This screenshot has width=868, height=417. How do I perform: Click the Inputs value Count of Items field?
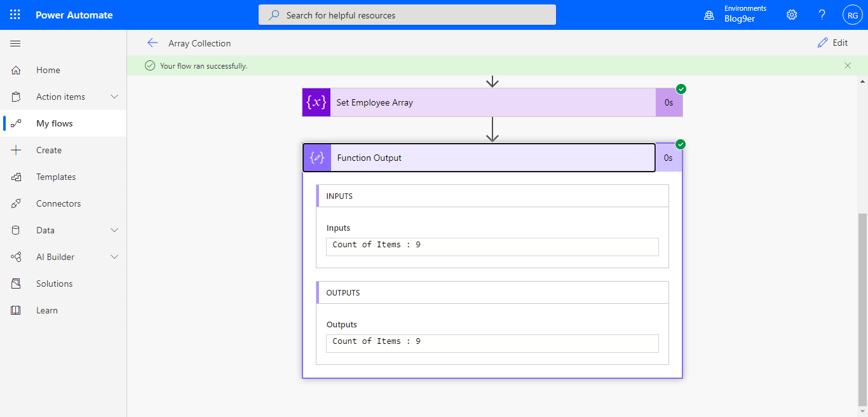click(x=492, y=247)
